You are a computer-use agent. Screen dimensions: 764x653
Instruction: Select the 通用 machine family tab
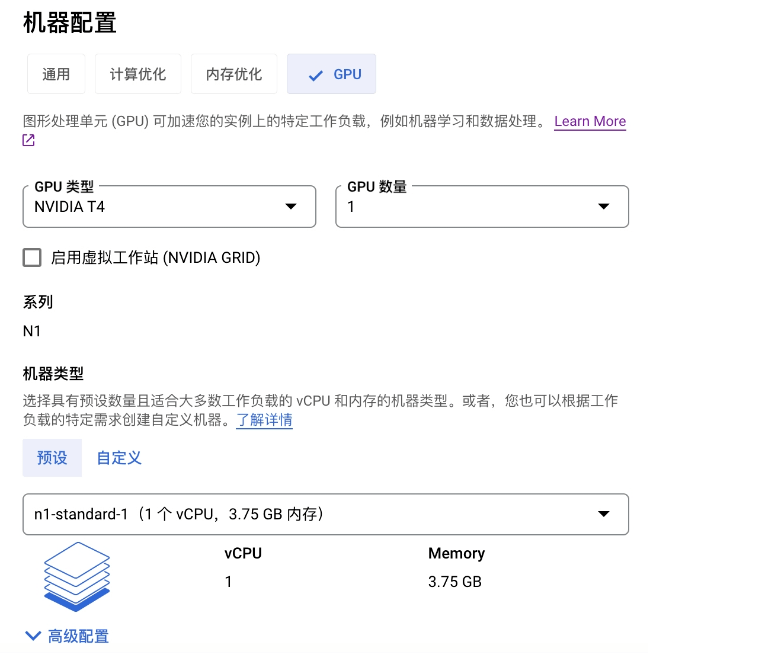click(56, 74)
